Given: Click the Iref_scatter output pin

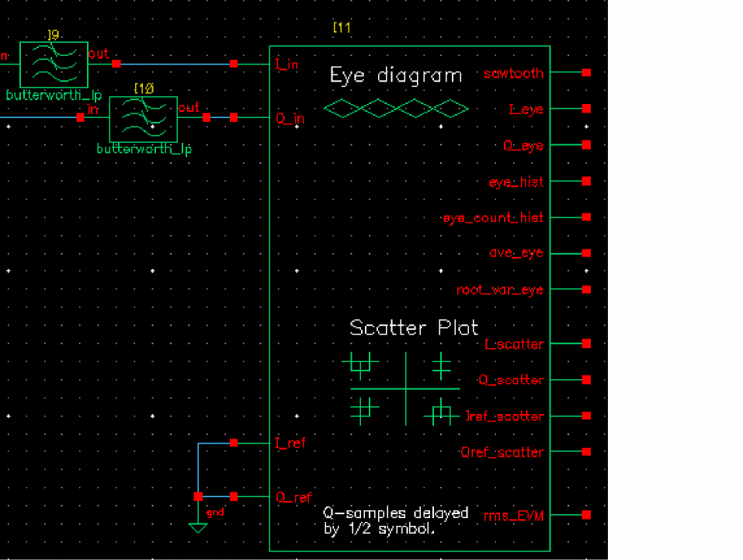Looking at the screenshot, I should click(586, 416).
